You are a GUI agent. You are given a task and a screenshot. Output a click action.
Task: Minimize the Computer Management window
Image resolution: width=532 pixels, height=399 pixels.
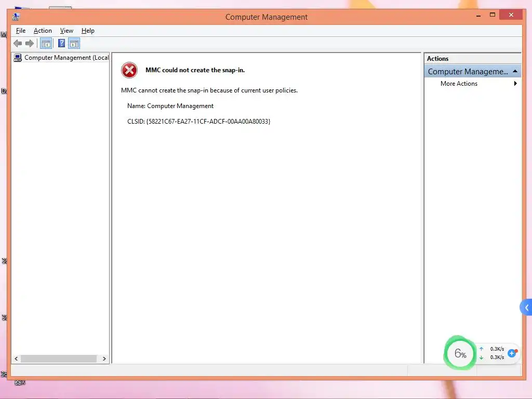[x=478, y=15]
